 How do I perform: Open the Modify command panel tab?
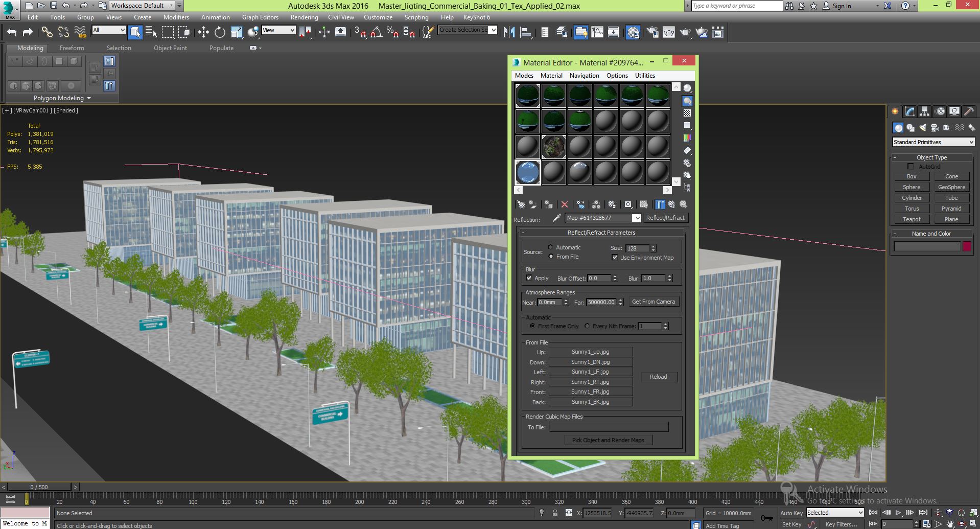coord(909,111)
